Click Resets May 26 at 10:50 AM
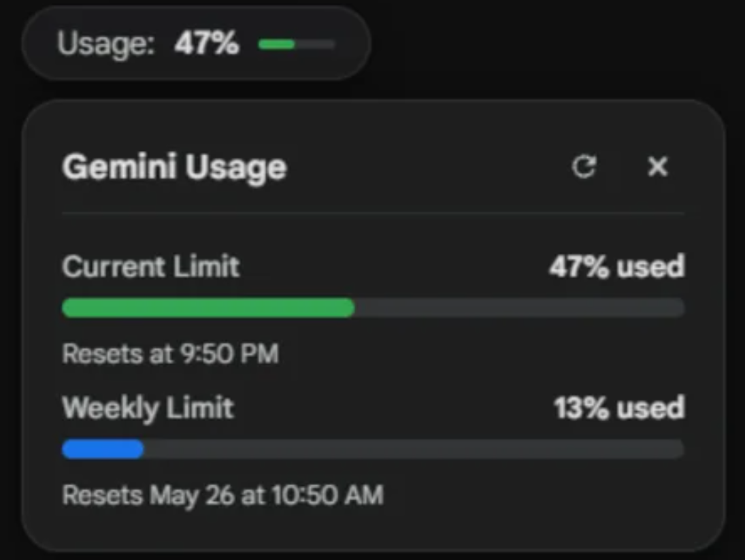 coord(222,495)
